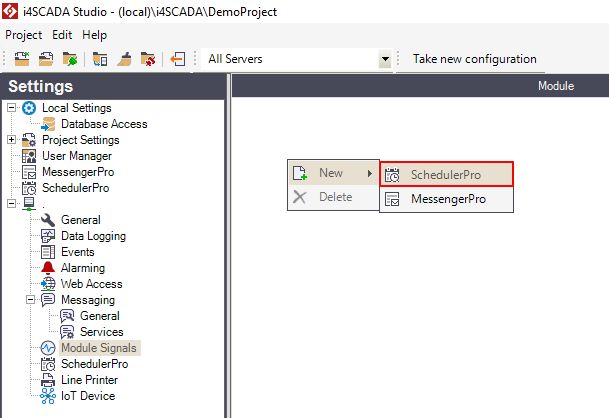Click the i4SCADA Studio title bar logo
Image resolution: width=609 pixels, height=418 pixels.
click(x=10, y=11)
